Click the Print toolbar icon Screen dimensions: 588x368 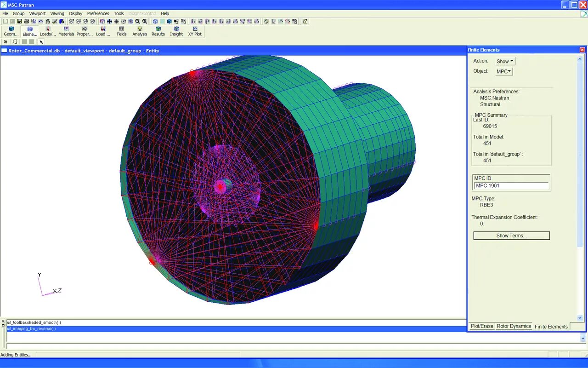click(26, 21)
